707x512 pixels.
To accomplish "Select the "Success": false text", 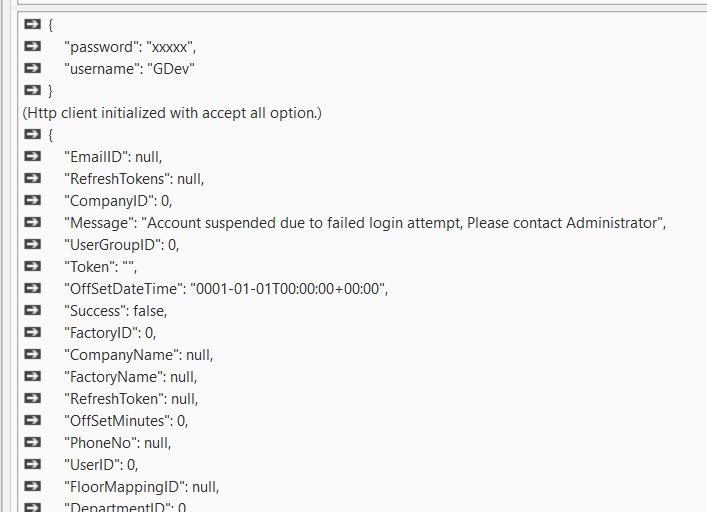I will 116,311.
